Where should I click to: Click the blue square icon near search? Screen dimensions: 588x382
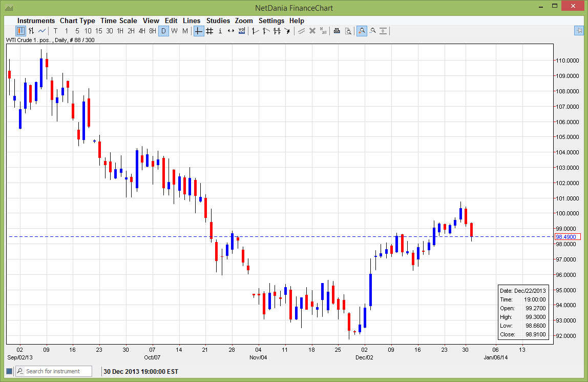(9, 371)
